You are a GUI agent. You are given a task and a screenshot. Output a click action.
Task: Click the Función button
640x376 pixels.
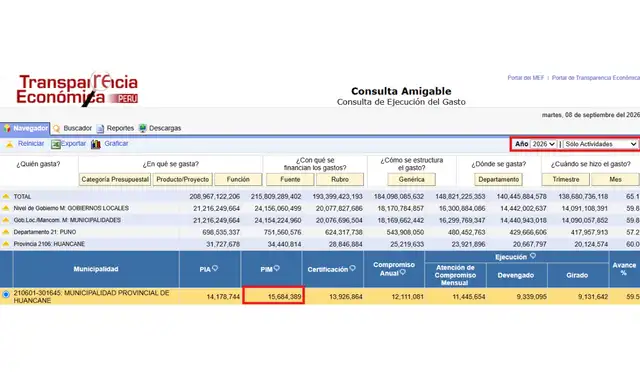click(x=238, y=180)
